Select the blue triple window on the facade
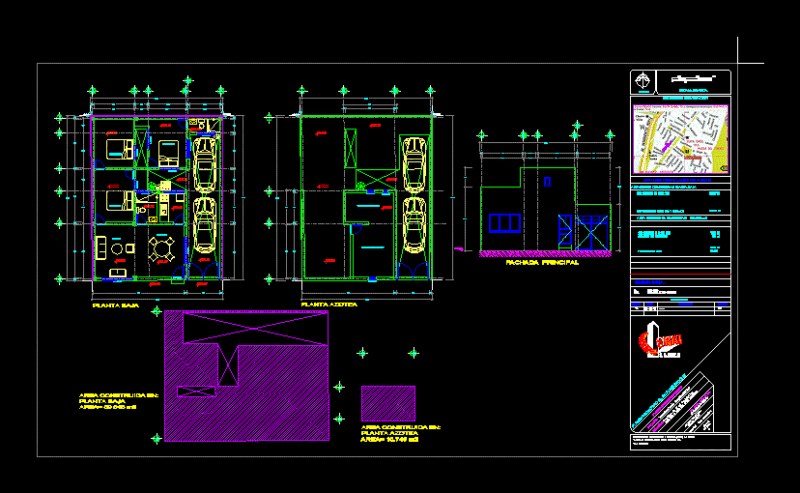 [505, 223]
